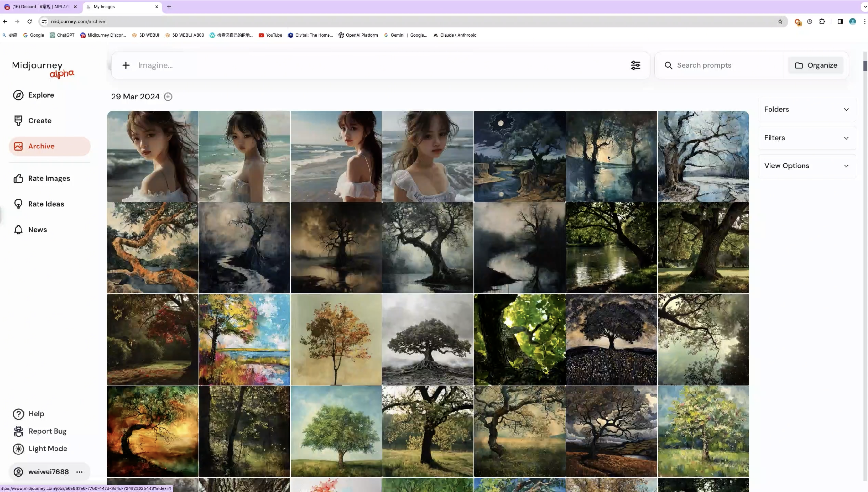Image resolution: width=868 pixels, height=492 pixels.
Task: Expand the Folders panel
Action: [x=807, y=109]
